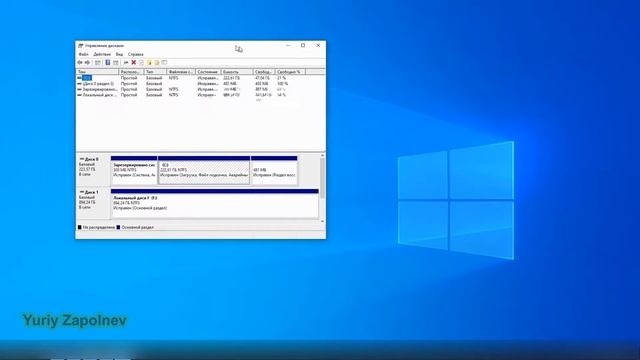Image resolution: width=640 pixels, height=360 pixels.
Task: Open Help via the blue book toolbar icon
Action: tap(108, 62)
